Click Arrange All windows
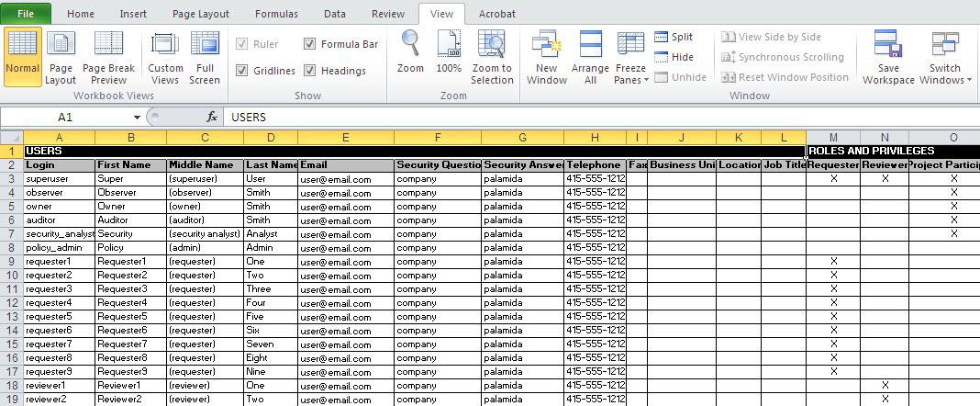The height and width of the screenshot is (406, 980). [x=590, y=56]
